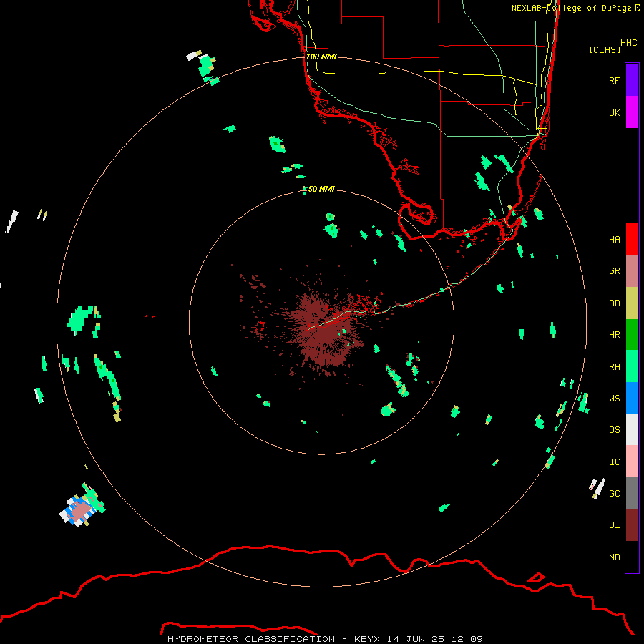
Task: Click the NEXLAB-College of DuPage credit text
Action: [576, 8]
